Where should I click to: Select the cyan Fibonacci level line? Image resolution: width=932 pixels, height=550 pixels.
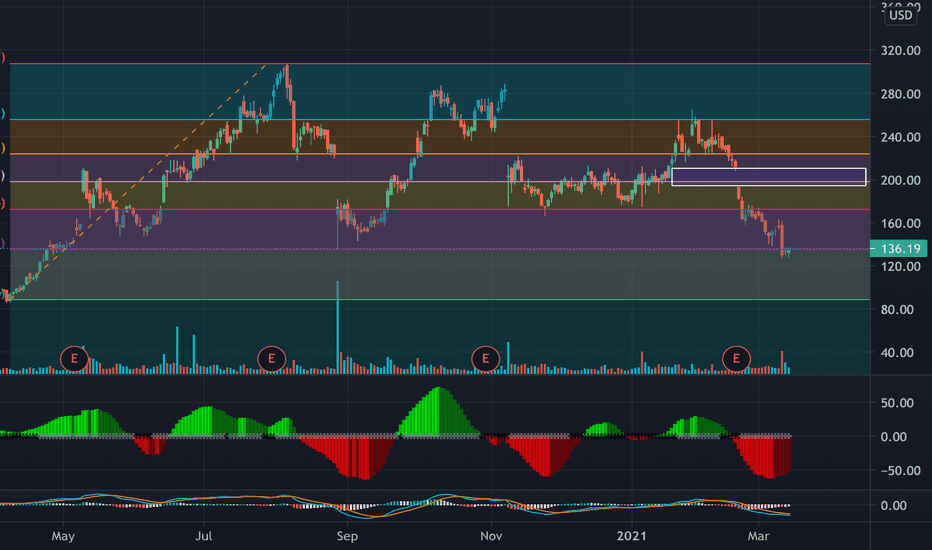[440, 120]
